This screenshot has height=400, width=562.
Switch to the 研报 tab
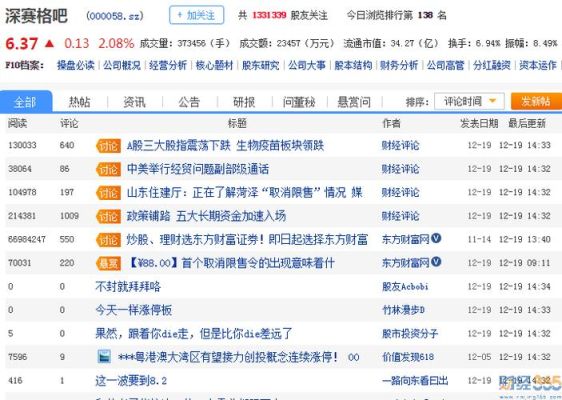pos(244,102)
